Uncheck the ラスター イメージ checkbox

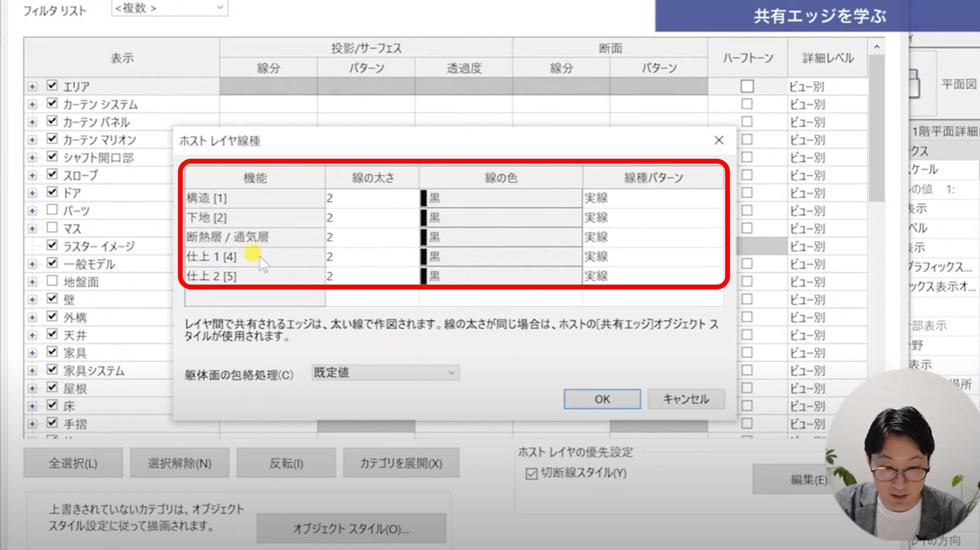click(x=52, y=245)
